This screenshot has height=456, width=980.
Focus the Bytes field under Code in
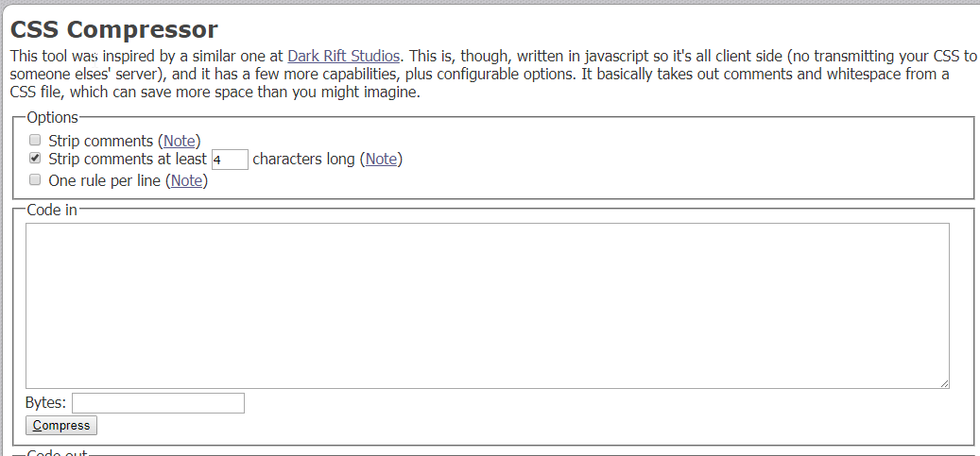(x=158, y=403)
